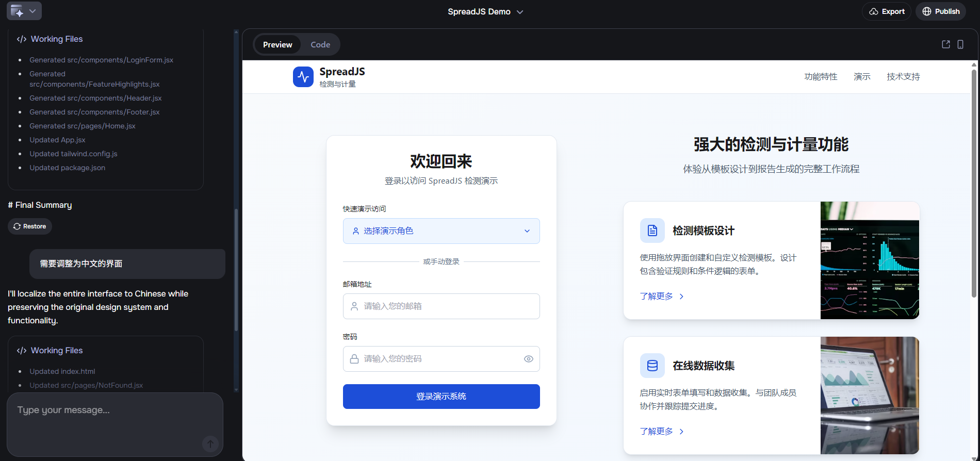This screenshot has height=461, width=980.
Task: Click Generated src/components/Footer.jsx entry
Action: [94, 112]
